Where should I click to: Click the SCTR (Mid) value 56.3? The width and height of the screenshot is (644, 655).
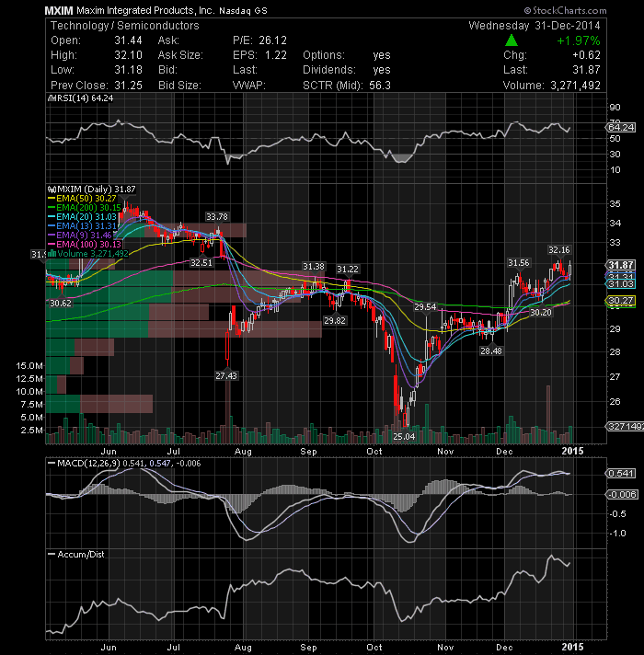tap(380, 86)
